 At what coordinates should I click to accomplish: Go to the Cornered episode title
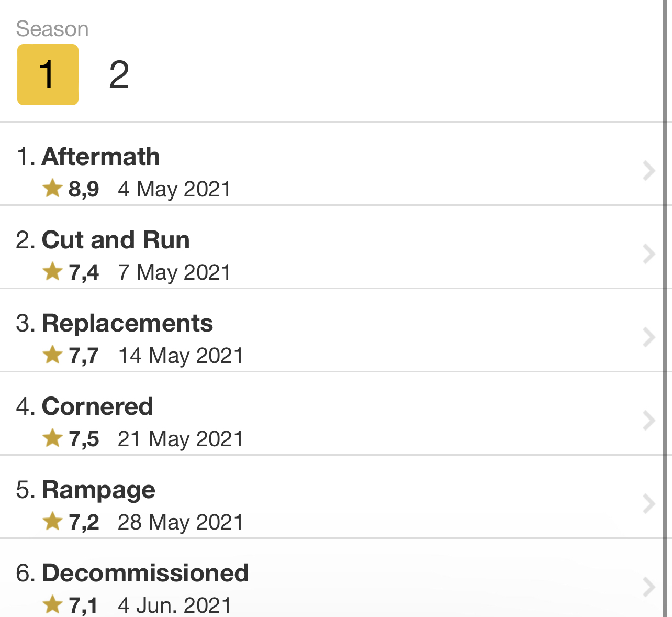tap(97, 406)
